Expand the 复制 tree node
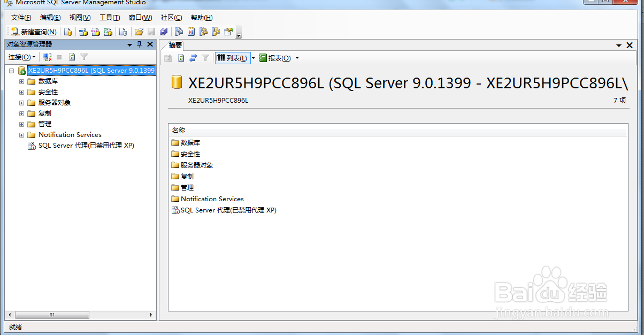This screenshot has height=335, width=644. pyautogui.click(x=22, y=113)
